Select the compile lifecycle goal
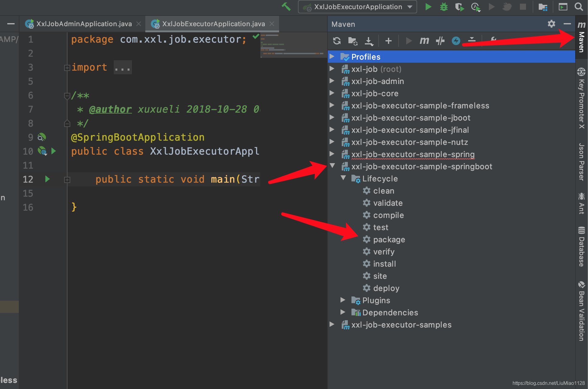 pyautogui.click(x=383, y=215)
